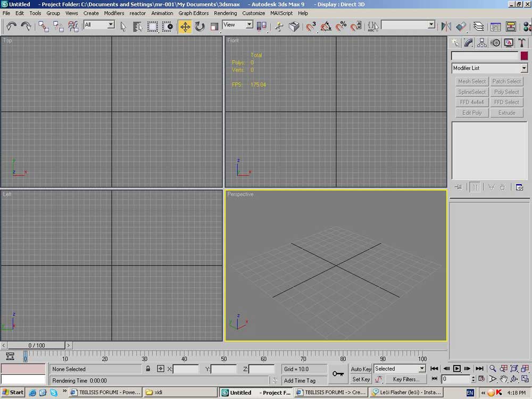Click the Zoom magnifier viewport control
The height and width of the screenshot is (399, 532).
coord(493,369)
